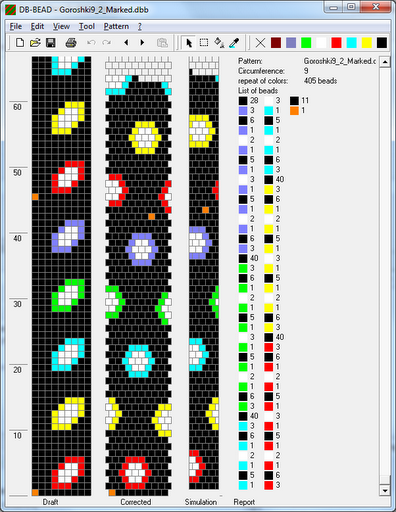The image size is (396, 512).
Task: Open the View menu
Action: (61, 26)
